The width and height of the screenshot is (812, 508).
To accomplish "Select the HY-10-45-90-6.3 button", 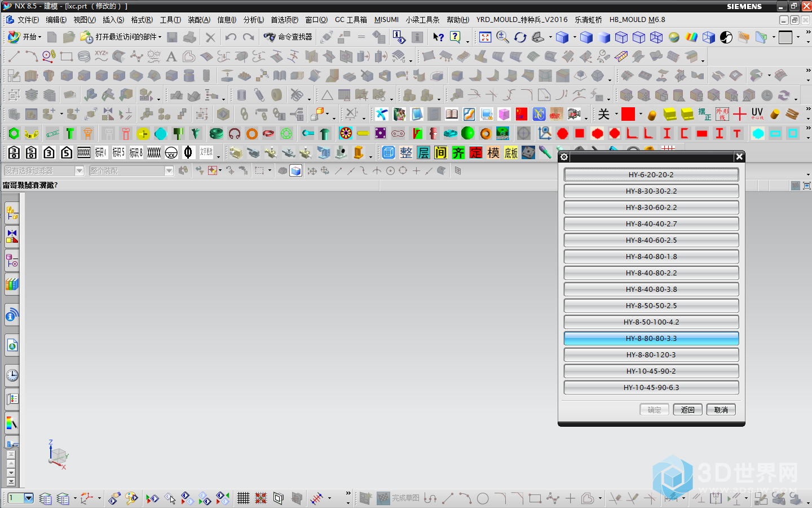I will [x=651, y=388].
